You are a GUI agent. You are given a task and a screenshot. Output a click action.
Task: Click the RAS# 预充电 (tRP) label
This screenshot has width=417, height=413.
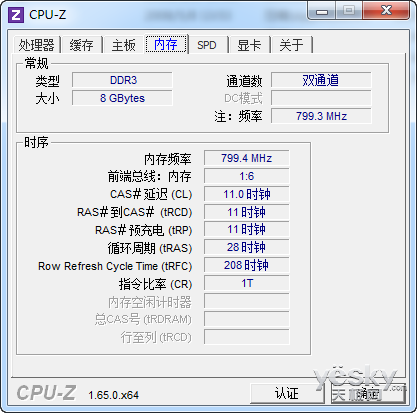[x=144, y=230]
